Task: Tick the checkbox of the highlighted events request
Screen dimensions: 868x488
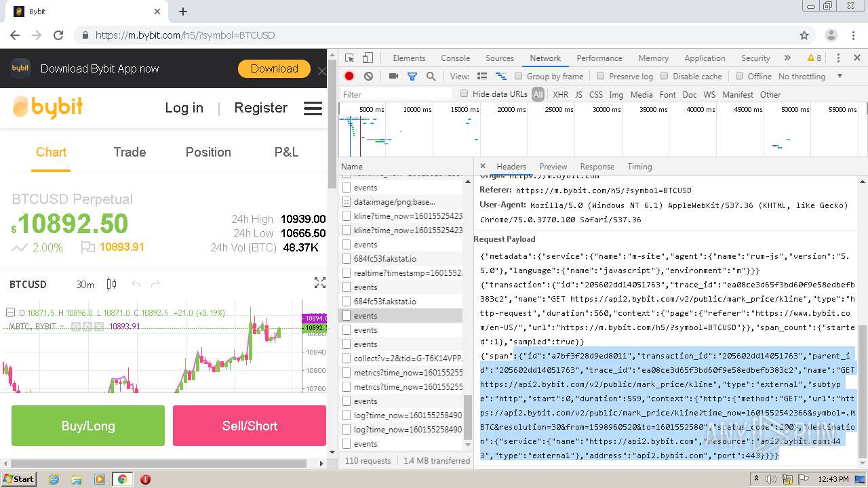Action: tap(347, 316)
